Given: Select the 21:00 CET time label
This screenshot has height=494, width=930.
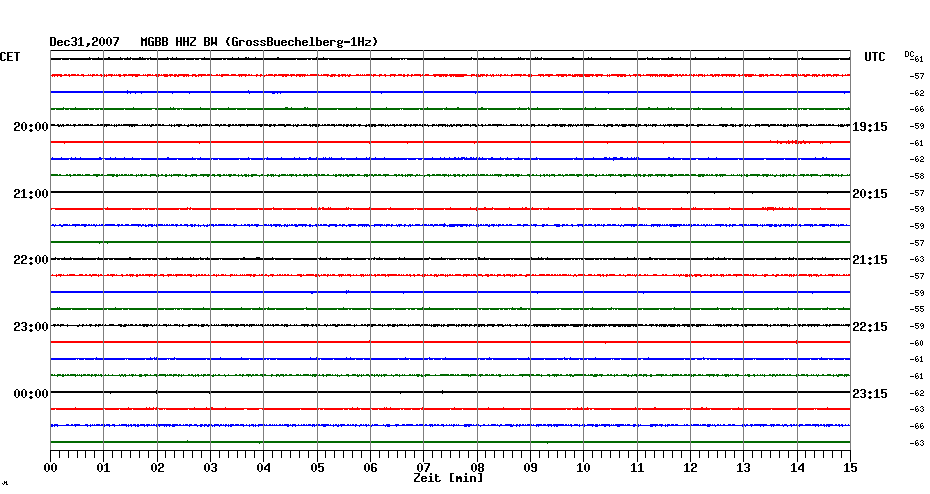Looking at the screenshot, I should [x=31, y=194].
